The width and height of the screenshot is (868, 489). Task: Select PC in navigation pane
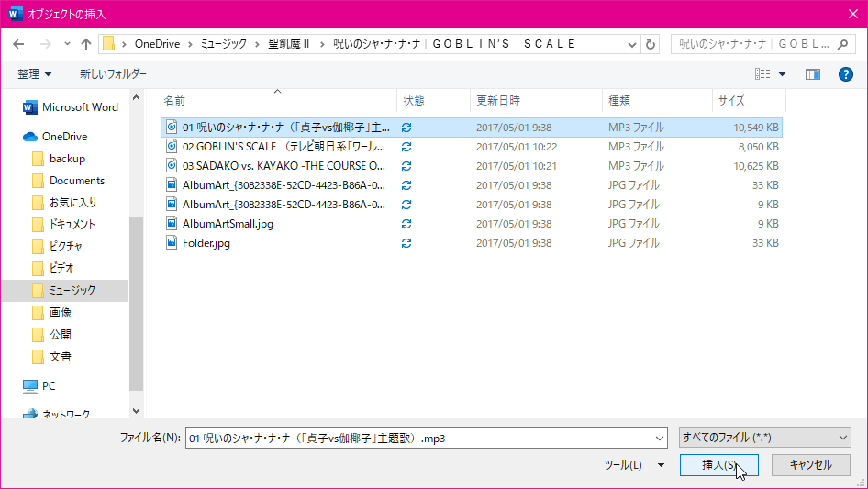coord(39,386)
